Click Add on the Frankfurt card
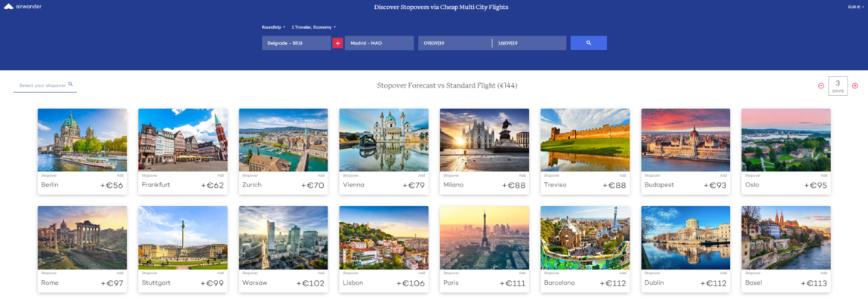The width and height of the screenshot is (868, 299). (x=221, y=175)
